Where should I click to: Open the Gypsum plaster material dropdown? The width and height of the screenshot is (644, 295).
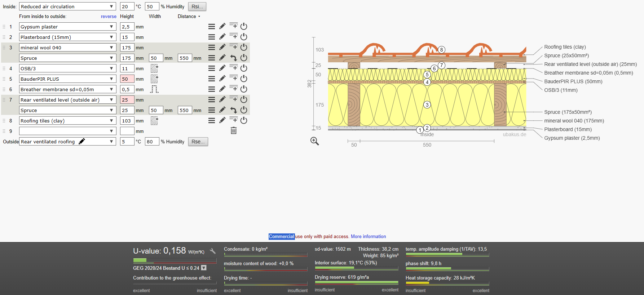67,27
